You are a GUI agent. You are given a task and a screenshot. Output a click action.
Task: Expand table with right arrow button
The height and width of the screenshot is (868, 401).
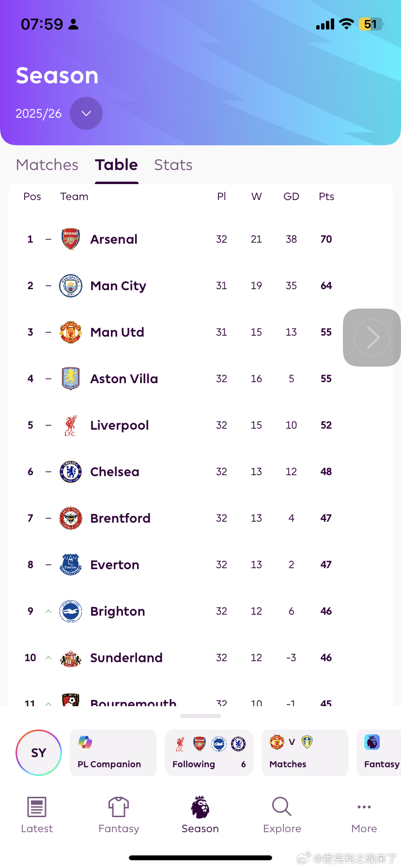pos(372,338)
